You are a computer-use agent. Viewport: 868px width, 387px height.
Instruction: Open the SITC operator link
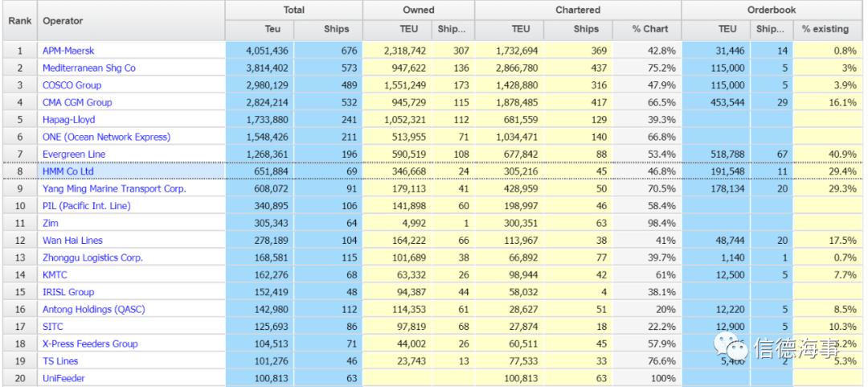[52, 327]
